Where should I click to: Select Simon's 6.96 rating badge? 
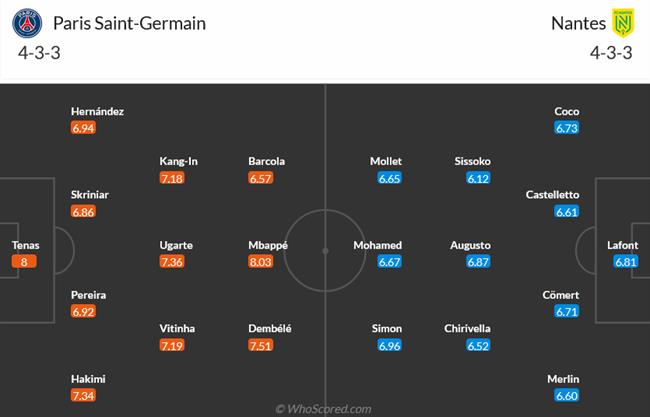click(388, 346)
